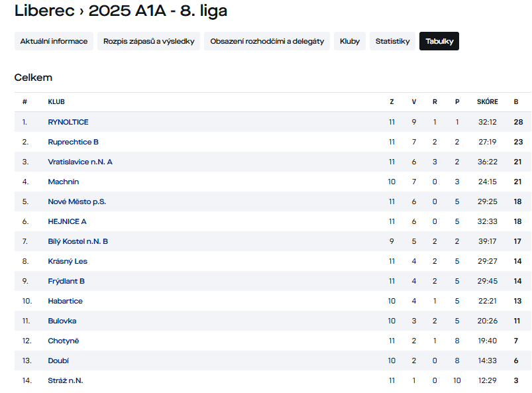Open Obsazení rozhodčími a delegáty tab
This screenshot has height=393, width=532.
tap(267, 41)
